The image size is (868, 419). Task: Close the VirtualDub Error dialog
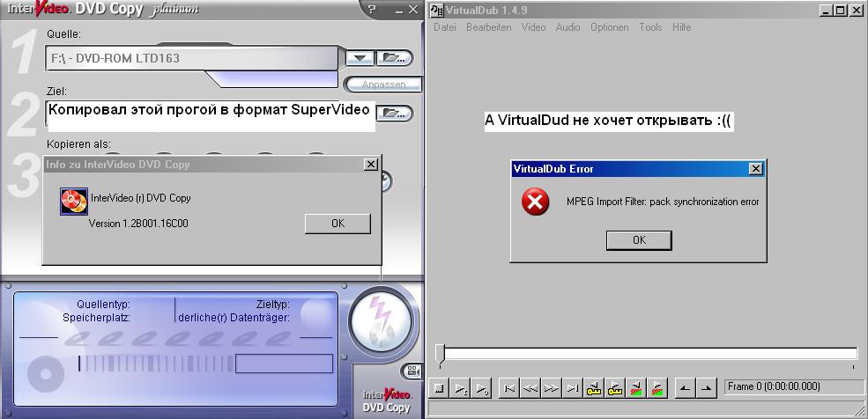point(755,169)
